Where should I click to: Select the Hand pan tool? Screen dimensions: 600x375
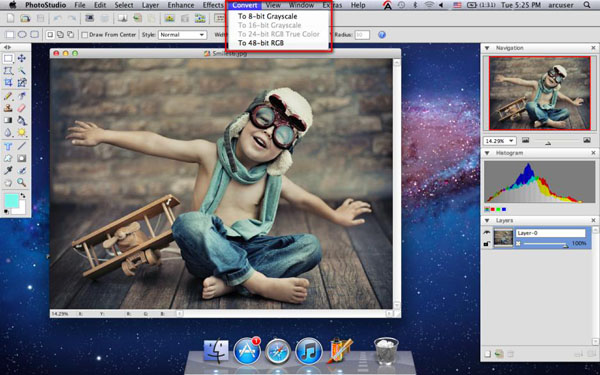[x=8, y=183]
